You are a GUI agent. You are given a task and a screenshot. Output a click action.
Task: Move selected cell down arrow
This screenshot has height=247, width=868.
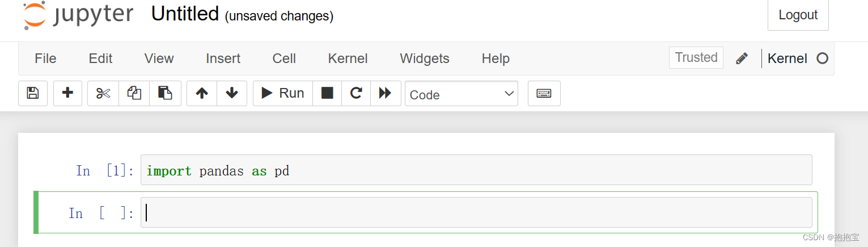pyautogui.click(x=232, y=93)
